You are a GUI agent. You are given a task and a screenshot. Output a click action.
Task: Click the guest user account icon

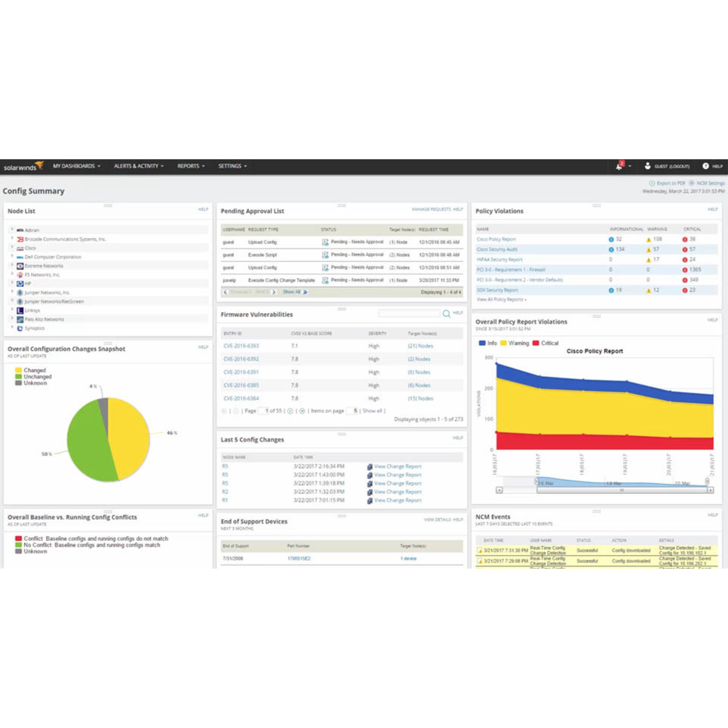(647, 166)
